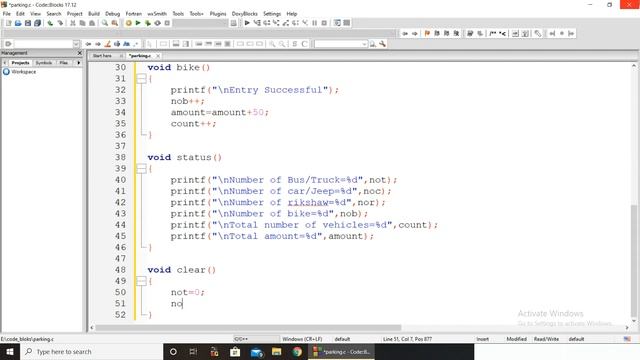
Task: Start the debugger with Debug/Continue icon
Action: click(247, 23)
